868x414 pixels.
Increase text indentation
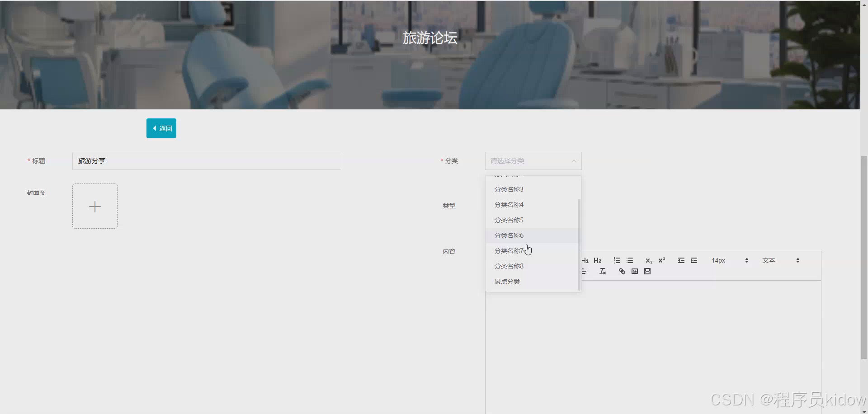coord(694,260)
